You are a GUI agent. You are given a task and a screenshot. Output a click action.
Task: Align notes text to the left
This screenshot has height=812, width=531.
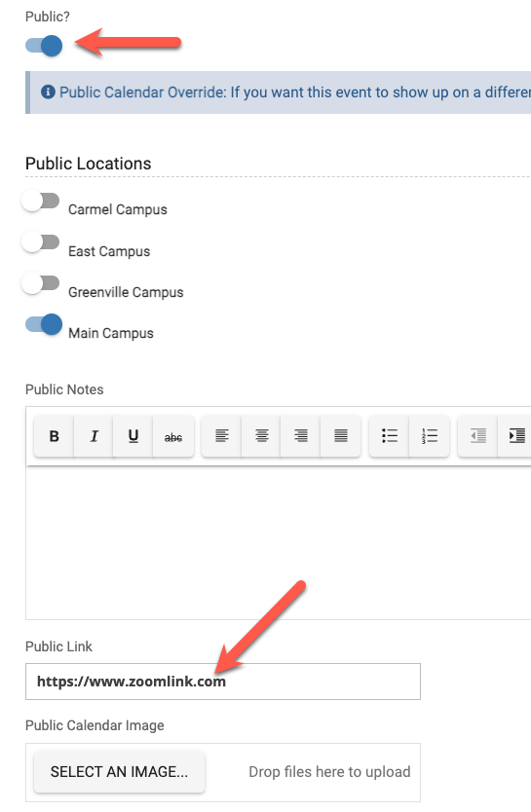(222, 436)
